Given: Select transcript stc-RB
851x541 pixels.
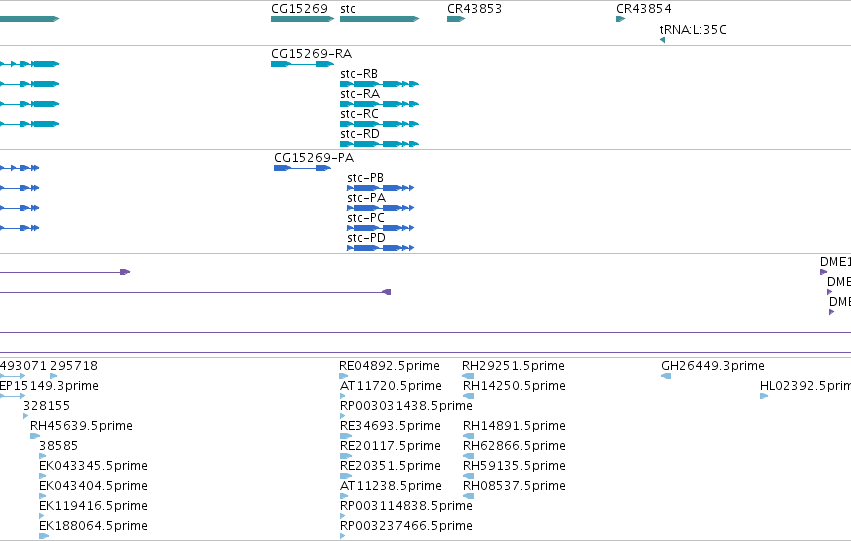Looking at the screenshot, I should [379, 84].
